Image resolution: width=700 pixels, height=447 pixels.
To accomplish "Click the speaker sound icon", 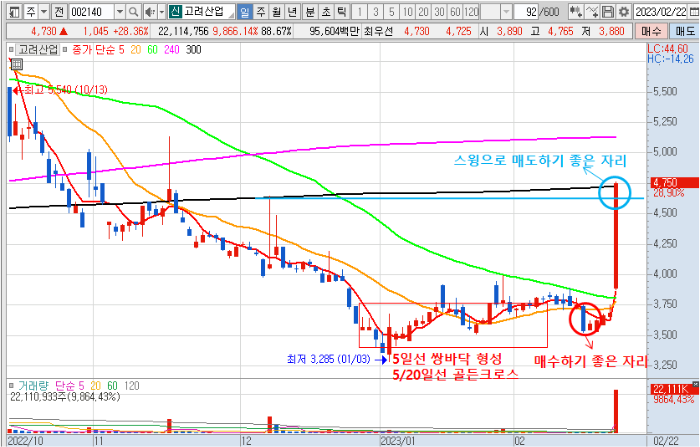I will coord(150,12).
